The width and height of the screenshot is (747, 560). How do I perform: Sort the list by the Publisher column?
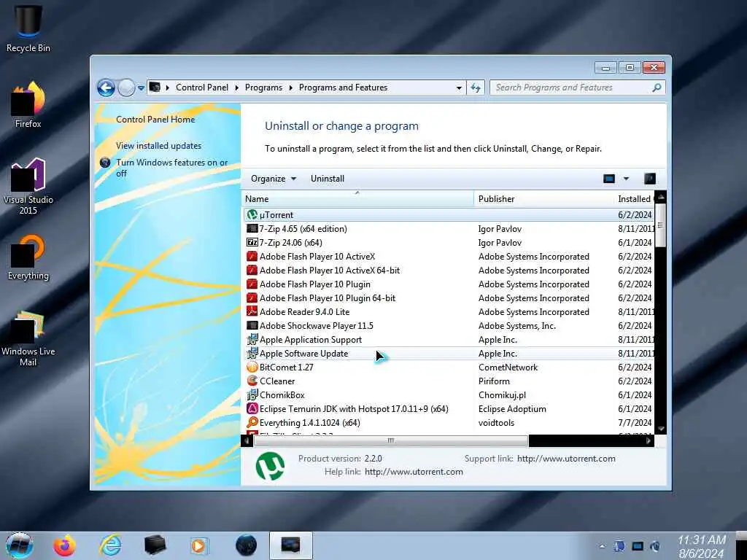pos(545,198)
